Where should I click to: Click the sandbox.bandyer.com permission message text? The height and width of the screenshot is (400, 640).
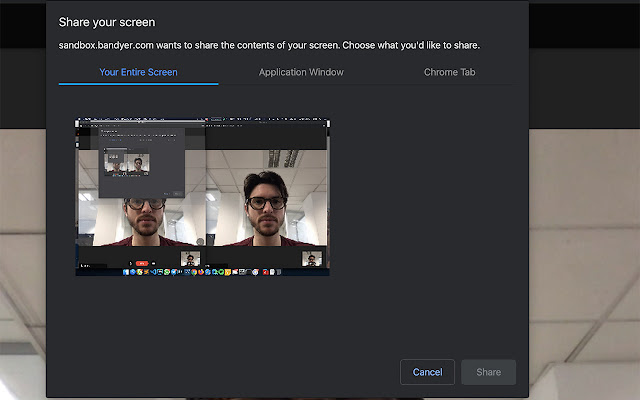[x=269, y=45]
